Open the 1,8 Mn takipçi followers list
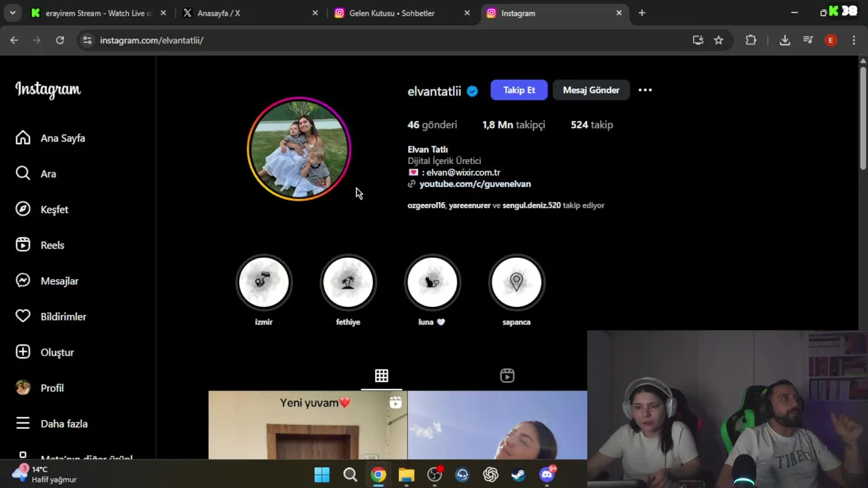Screen dimensions: 868x488 513,125
